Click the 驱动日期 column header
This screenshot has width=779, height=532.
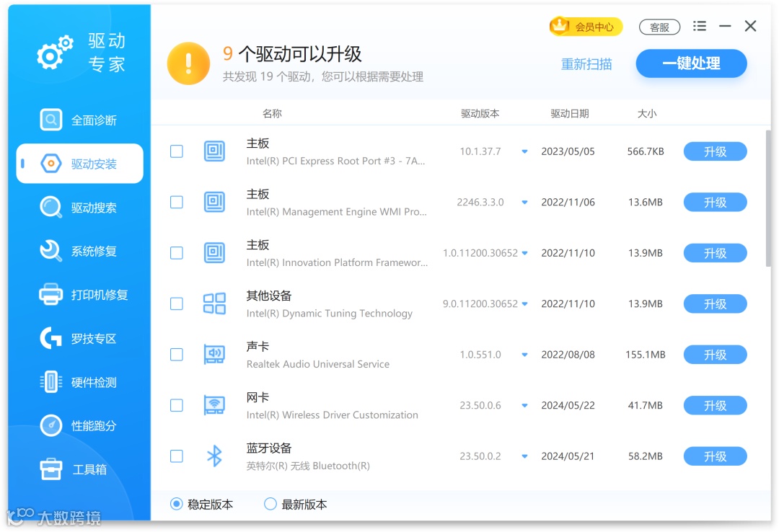[569, 113]
